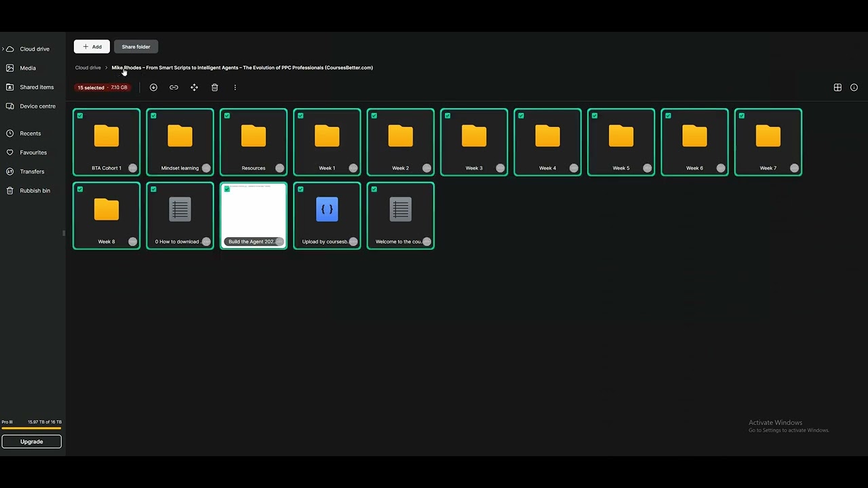Open options circle on Welcome to the cou
Viewport: 868px width, 488px height.
point(427,241)
